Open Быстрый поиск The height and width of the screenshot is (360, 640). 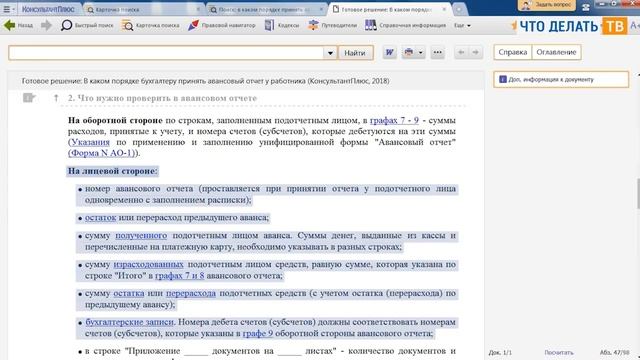tap(87, 25)
